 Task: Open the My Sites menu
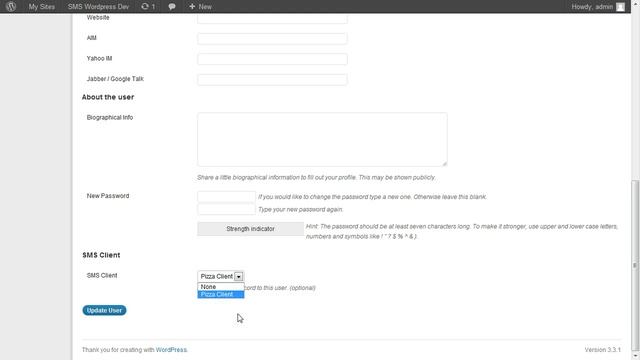(42, 7)
